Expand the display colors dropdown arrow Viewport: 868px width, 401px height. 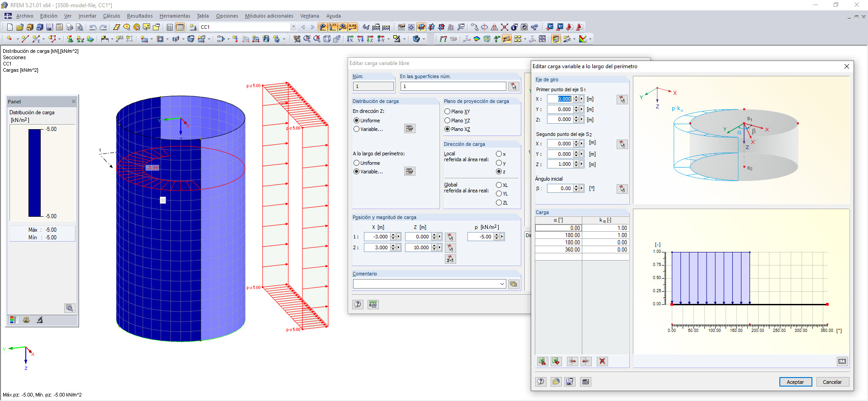[590, 39]
